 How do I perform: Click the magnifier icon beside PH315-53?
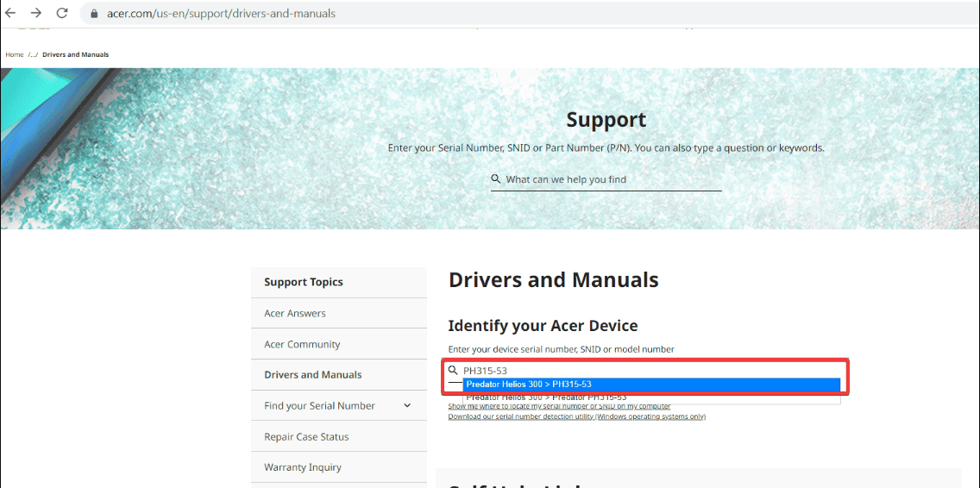click(454, 371)
